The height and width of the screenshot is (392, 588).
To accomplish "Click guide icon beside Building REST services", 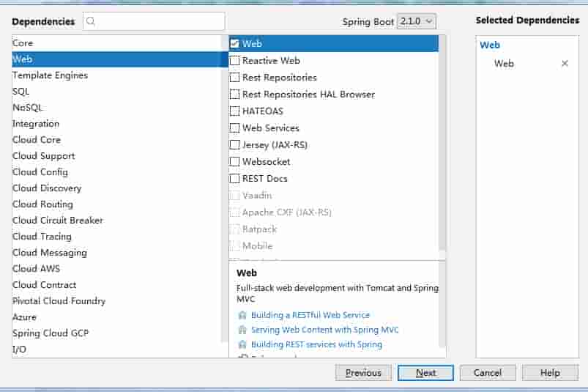I will click(242, 344).
